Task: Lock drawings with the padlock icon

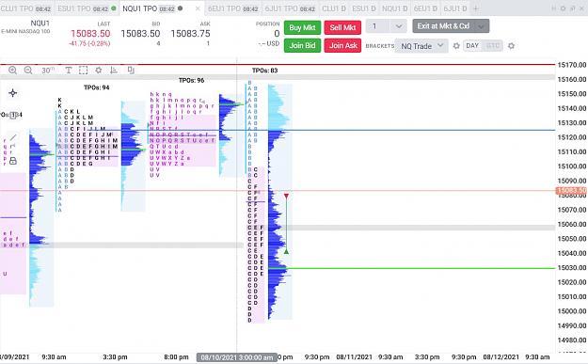Action: 13,161
